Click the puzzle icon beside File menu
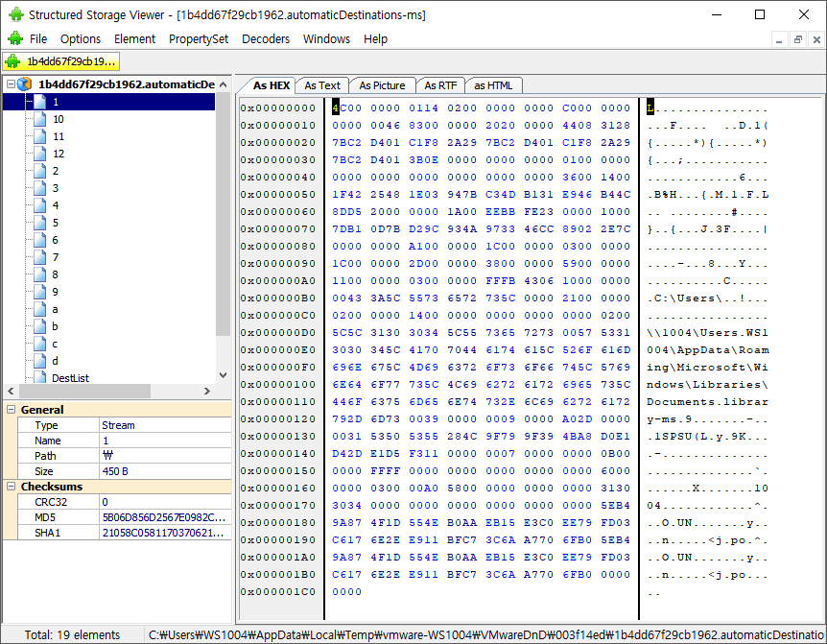The height and width of the screenshot is (644, 827). click(15, 38)
